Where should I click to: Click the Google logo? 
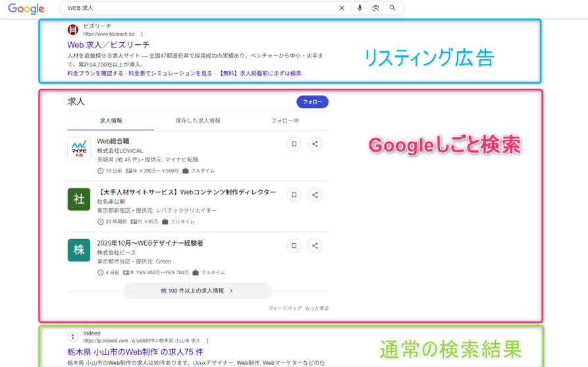pyautogui.click(x=26, y=9)
